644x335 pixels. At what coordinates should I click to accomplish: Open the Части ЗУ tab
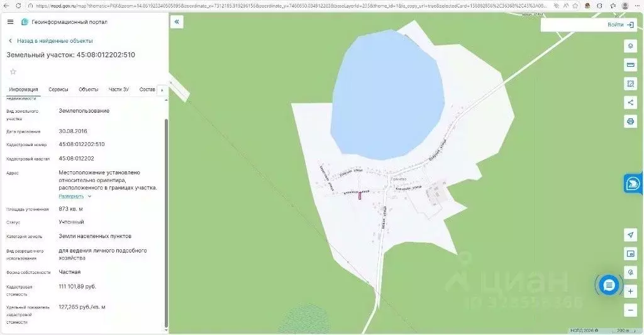click(119, 89)
